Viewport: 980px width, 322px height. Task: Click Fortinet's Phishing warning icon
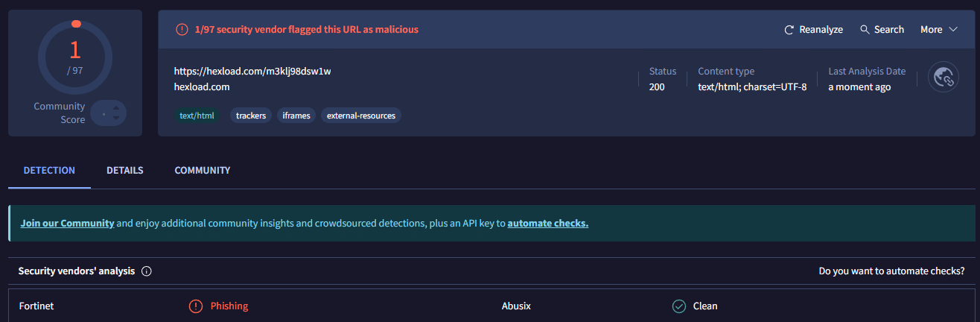(196, 306)
